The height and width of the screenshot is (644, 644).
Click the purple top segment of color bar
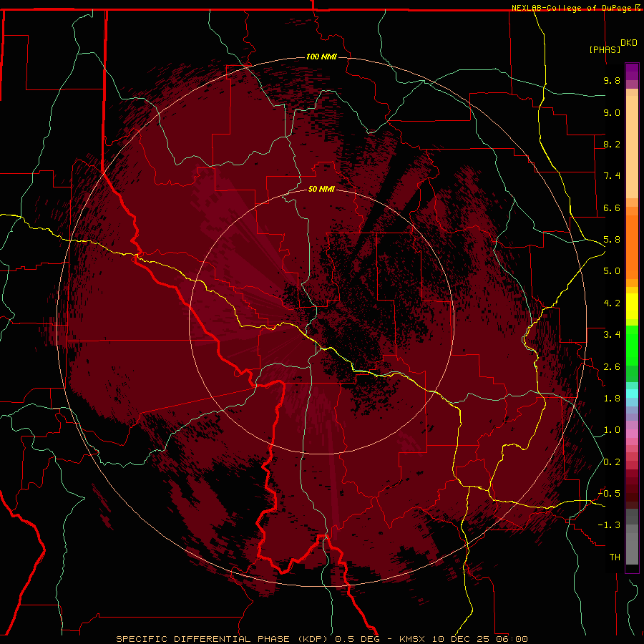(x=632, y=72)
